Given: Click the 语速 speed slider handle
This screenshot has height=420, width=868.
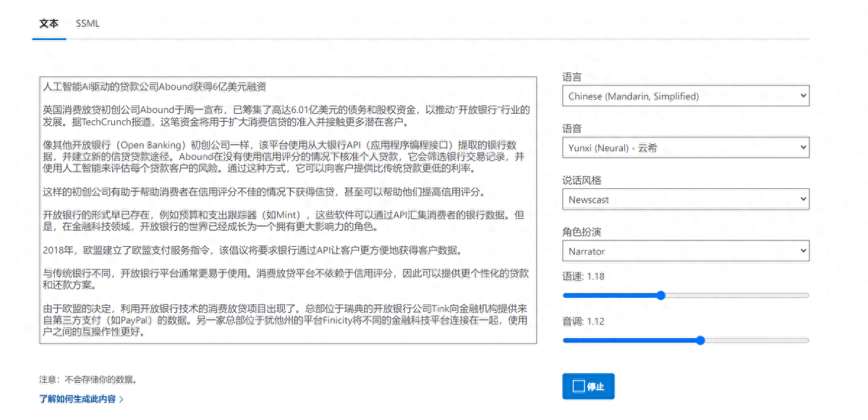Looking at the screenshot, I should (660, 295).
